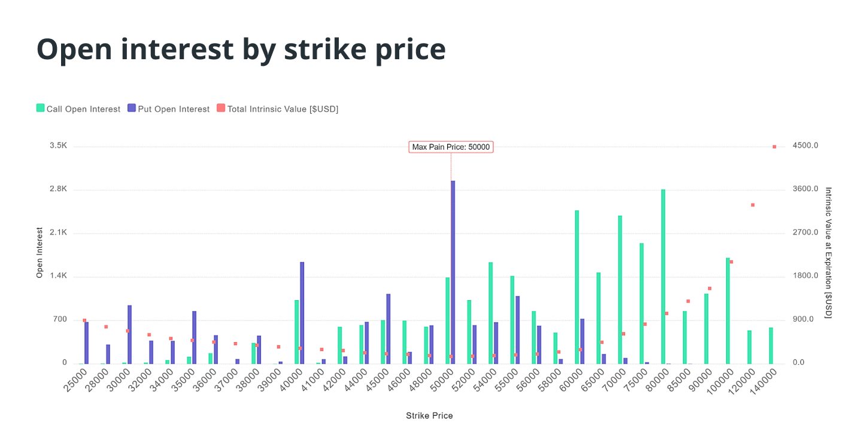Image resolution: width=868 pixels, height=436 pixels.
Task: Select the put bar at strike 40000
Action: point(302,313)
